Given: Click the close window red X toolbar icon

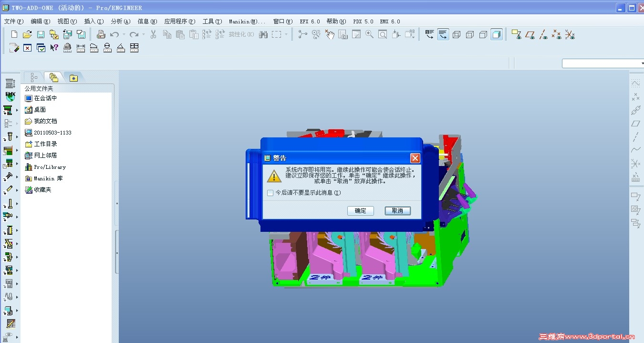Looking at the screenshot, I should (x=28, y=48).
